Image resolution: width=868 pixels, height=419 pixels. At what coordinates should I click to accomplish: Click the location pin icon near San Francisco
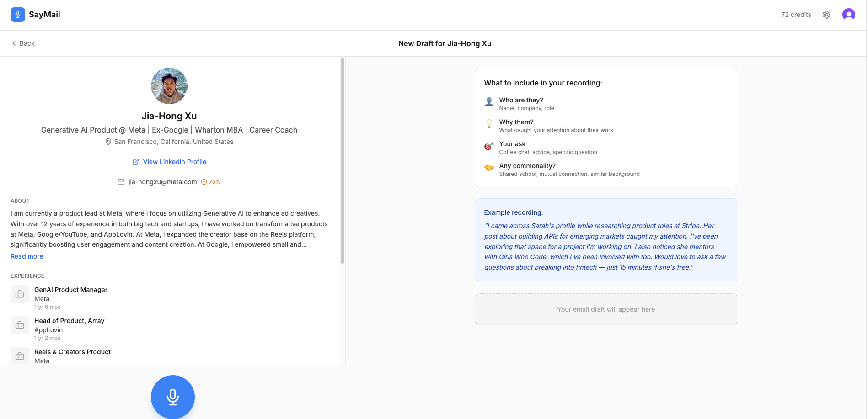pos(108,142)
